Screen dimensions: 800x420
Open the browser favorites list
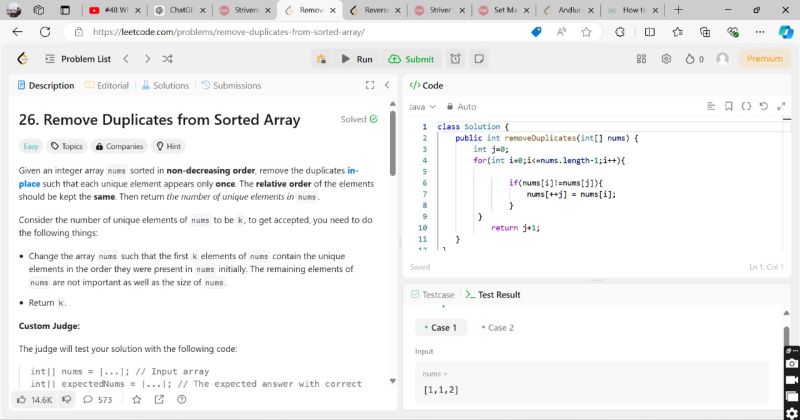678,32
